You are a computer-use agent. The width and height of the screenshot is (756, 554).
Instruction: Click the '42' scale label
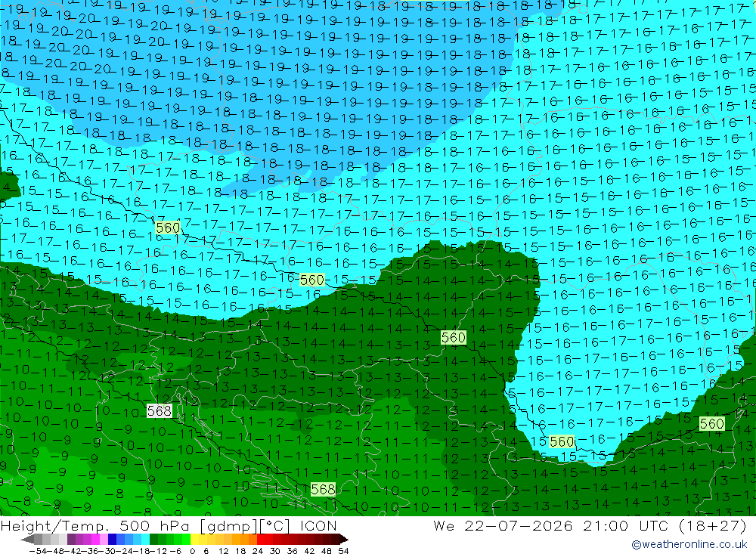point(309,551)
